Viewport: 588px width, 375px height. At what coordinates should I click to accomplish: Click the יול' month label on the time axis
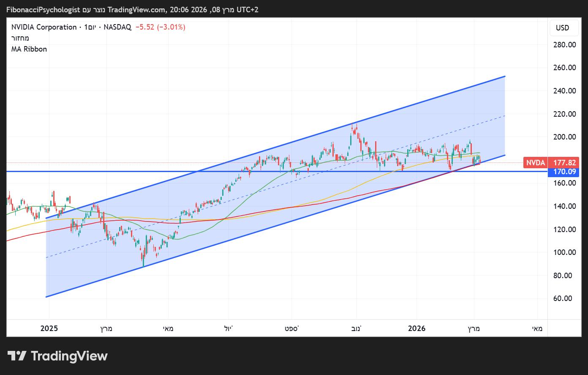coord(229,328)
